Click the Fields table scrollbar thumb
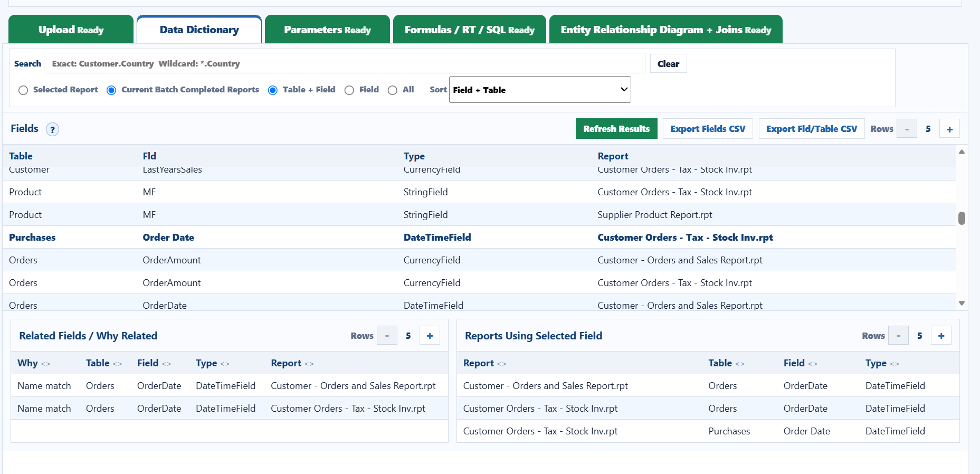Viewport: 980px width, 474px height. point(962,219)
